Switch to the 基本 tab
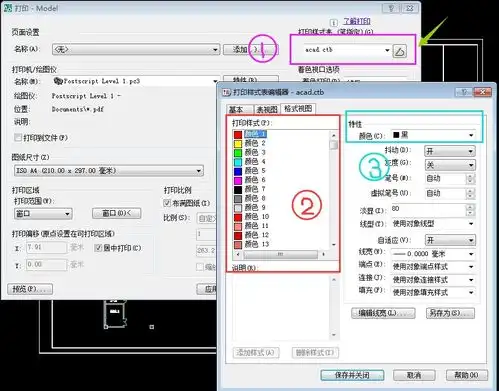499x391 pixels. coord(239,109)
